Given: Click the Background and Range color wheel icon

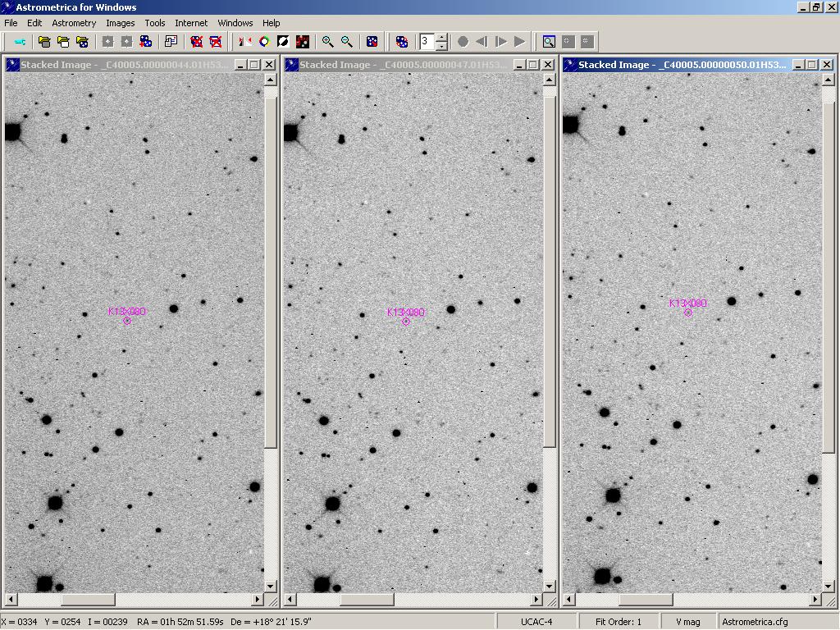Looking at the screenshot, I should (x=264, y=42).
